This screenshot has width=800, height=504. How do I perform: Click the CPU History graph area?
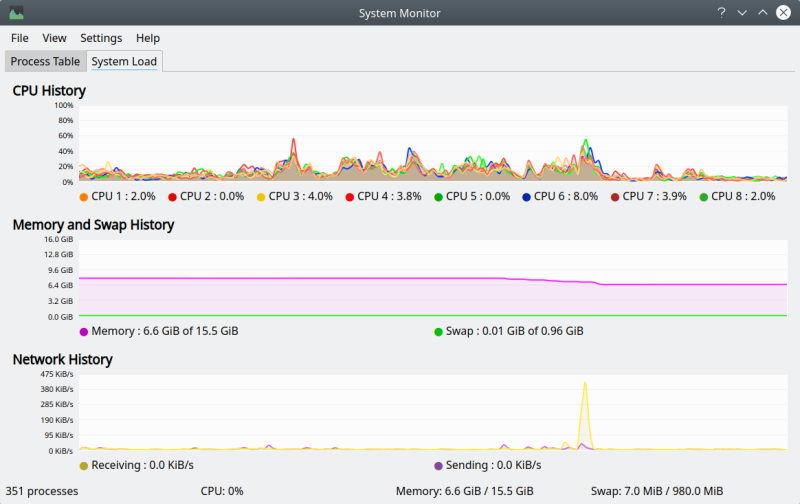[x=430, y=145]
